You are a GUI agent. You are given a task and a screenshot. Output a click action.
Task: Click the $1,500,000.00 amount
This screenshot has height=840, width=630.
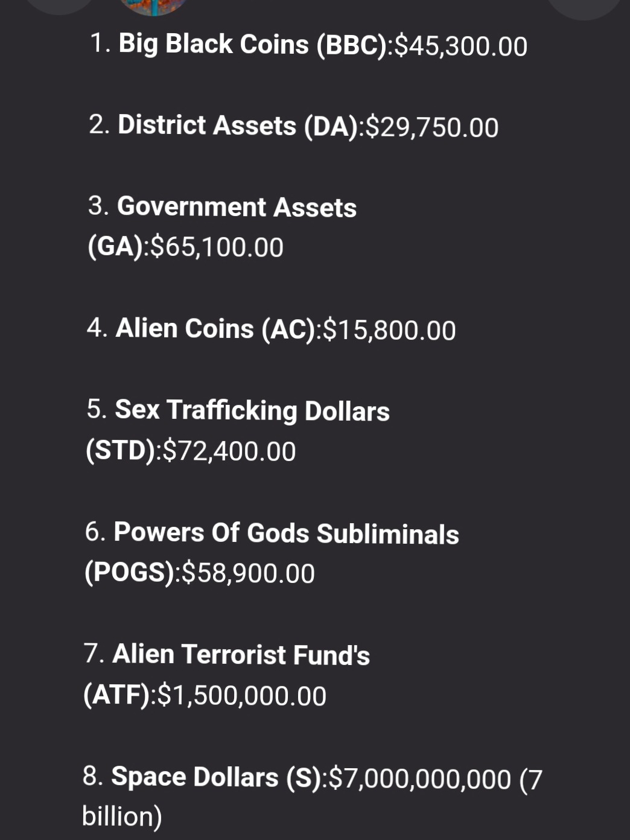241,696
